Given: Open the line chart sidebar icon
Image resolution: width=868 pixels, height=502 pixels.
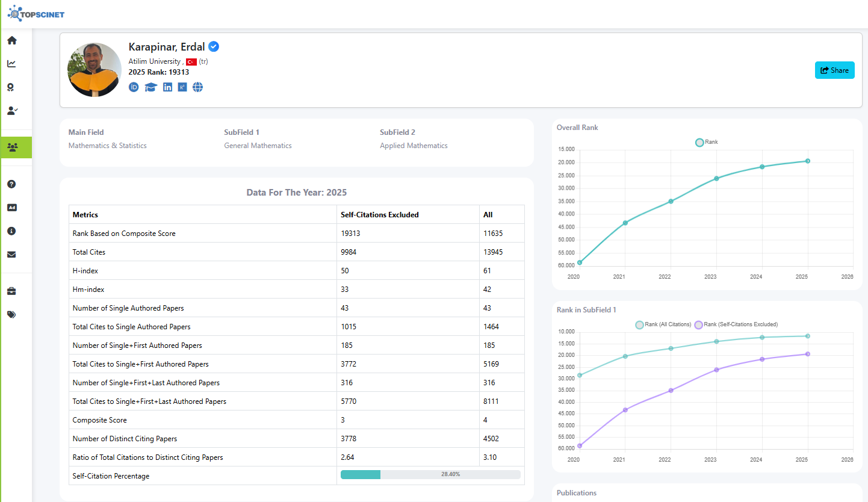Looking at the screenshot, I should coord(11,64).
